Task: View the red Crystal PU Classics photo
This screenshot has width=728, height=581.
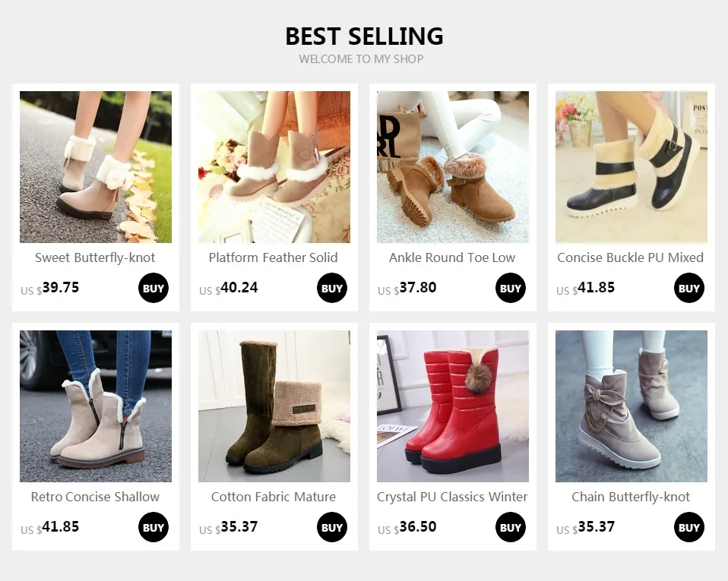Action: 453,406
